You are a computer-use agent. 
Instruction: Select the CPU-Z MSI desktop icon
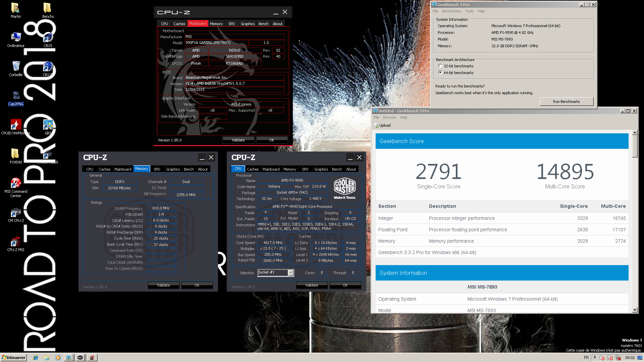pos(16,244)
